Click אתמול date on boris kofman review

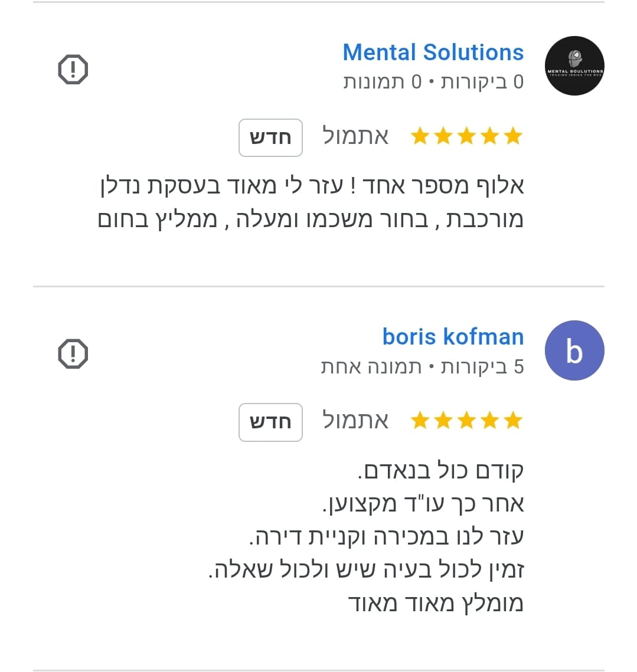[x=355, y=421]
